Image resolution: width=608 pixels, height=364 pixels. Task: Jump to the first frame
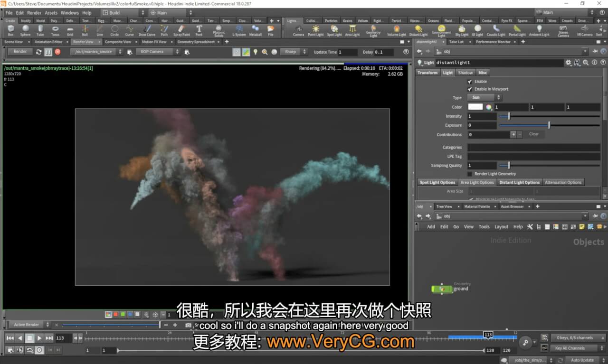[x=10, y=338]
